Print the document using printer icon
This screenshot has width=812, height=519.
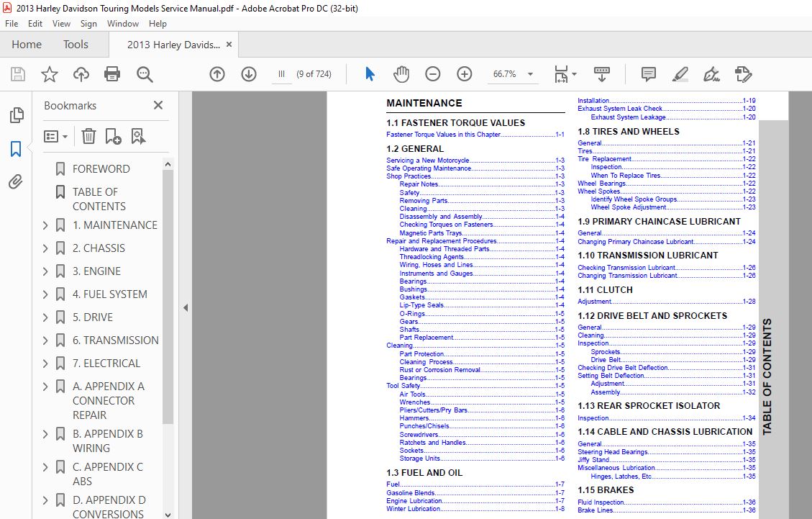[112, 74]
